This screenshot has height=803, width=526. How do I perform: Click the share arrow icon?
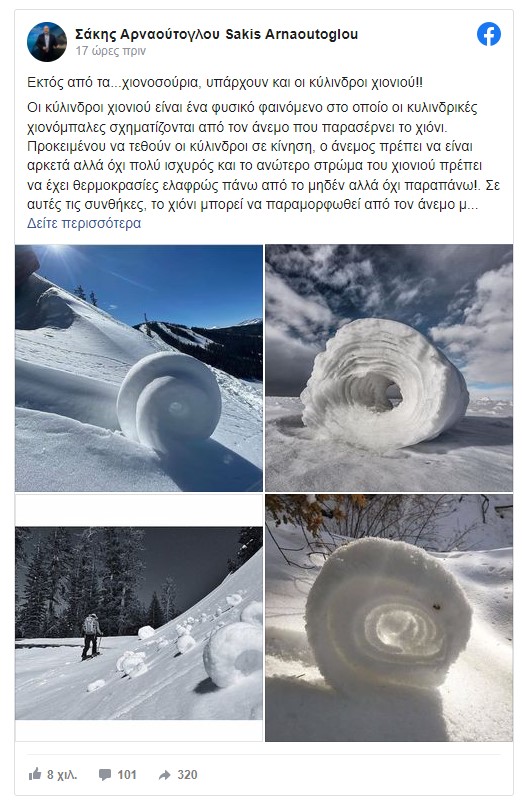[x=164, y=774]
